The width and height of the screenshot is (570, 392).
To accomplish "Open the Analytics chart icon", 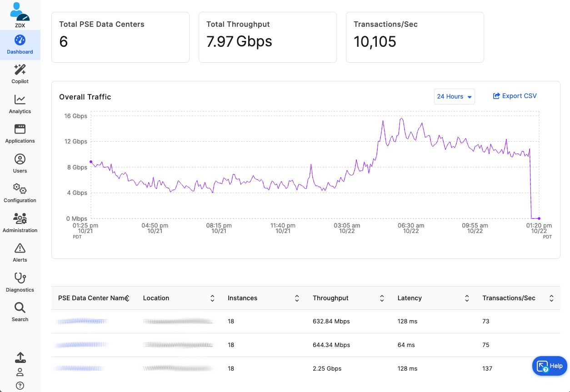I will click(20, 99).
